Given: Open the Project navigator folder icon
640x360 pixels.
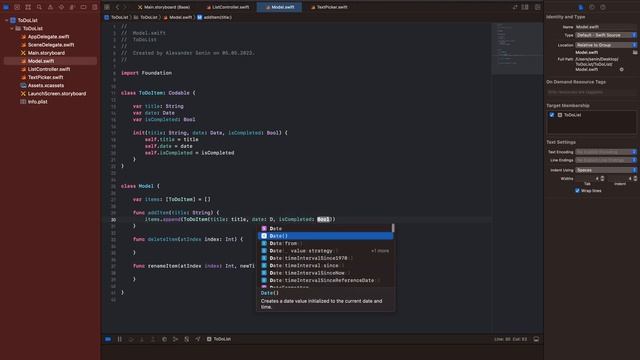Looking at the screenshot, I should click(6, 7).
